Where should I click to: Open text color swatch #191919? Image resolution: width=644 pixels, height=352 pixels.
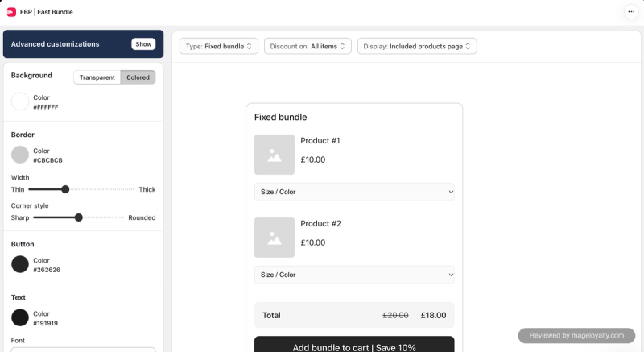tap(19, 317)
